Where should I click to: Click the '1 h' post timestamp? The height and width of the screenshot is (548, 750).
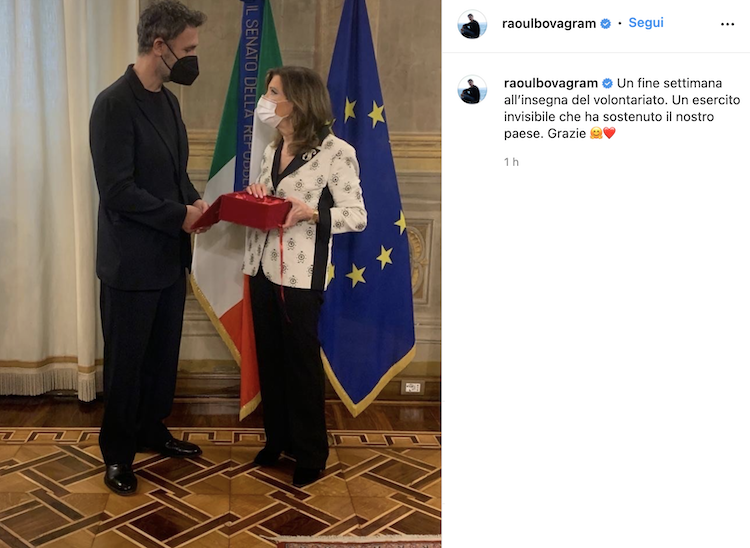tap(511, 162)
